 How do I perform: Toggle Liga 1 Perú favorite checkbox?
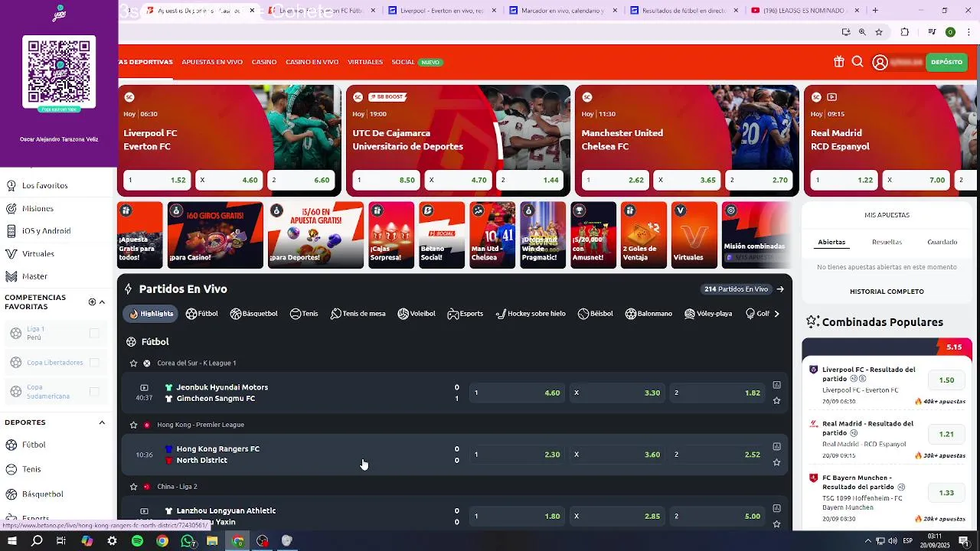tap(94, 333)
